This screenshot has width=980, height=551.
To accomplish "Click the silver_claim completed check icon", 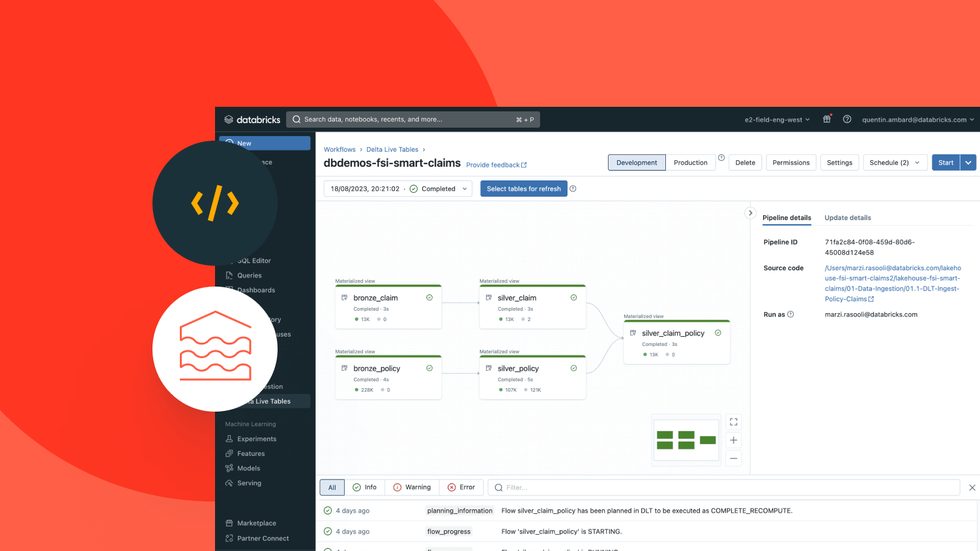I will pyautogui.click(x=573, y=298).
